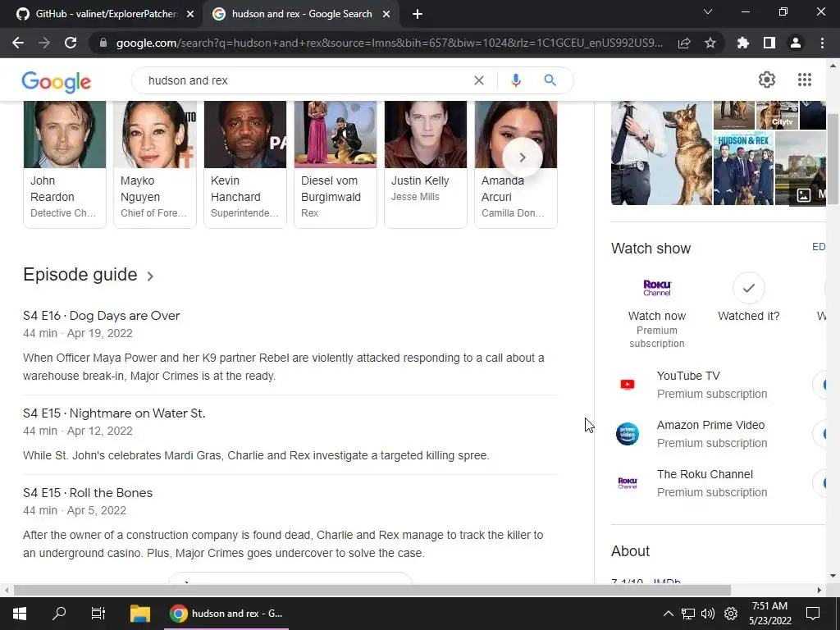Open Mayko Nguyen cast card
Viewport: 840px width, 630px height.
pos(155,164)
